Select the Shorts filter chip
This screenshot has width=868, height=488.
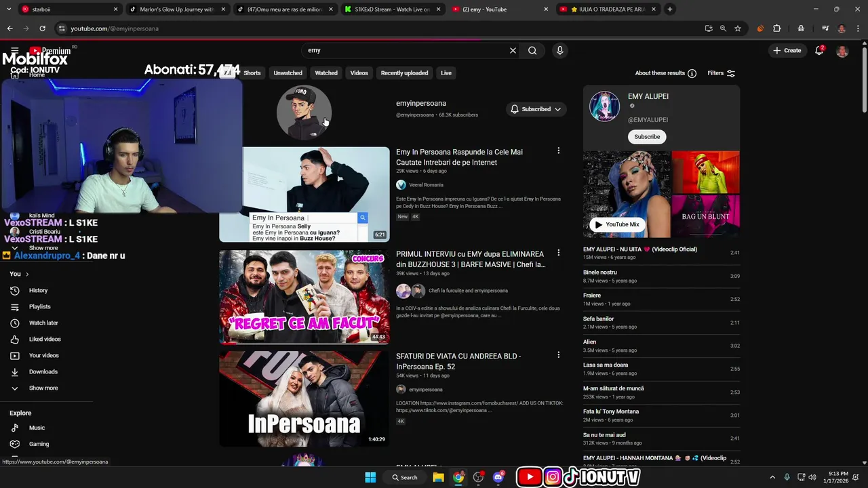click(252, 73)
